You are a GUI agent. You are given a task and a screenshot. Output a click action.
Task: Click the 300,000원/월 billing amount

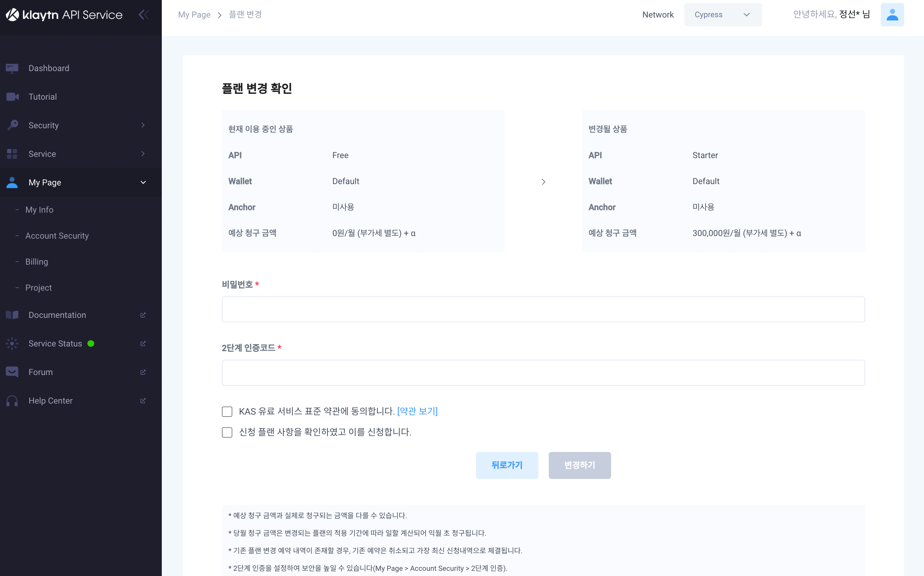click(x=747, y=233)
